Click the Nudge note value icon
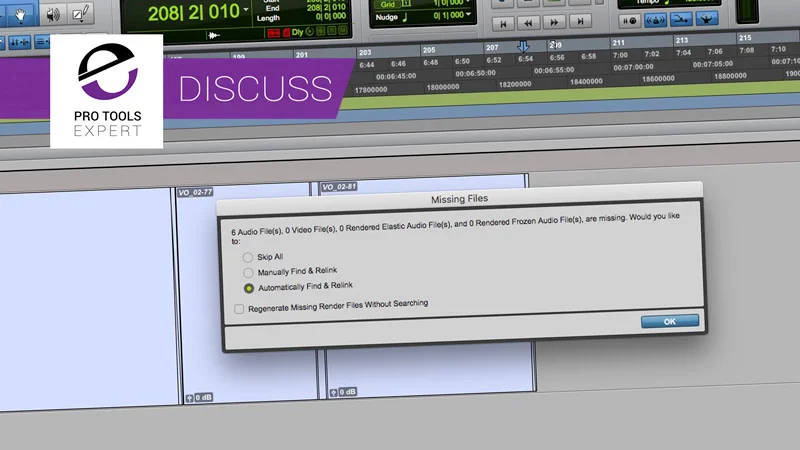 405,17
